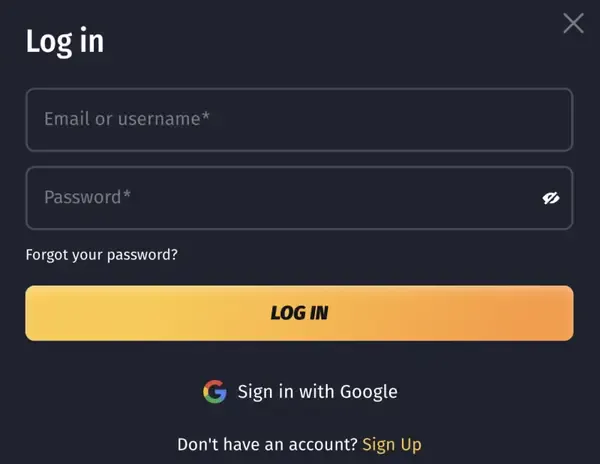The image size is (600, 464).
Task: Submit credentials using the LOG IN button
Action: [299, 313]
